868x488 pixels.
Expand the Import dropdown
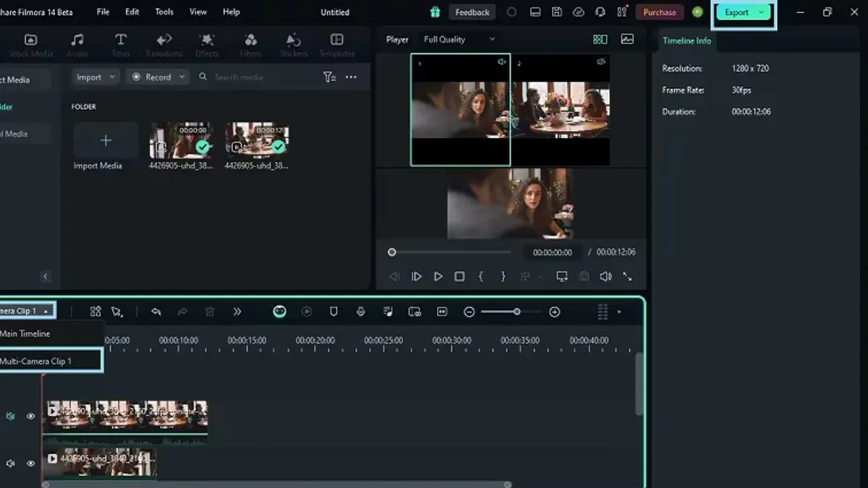(x=111, y=77)
